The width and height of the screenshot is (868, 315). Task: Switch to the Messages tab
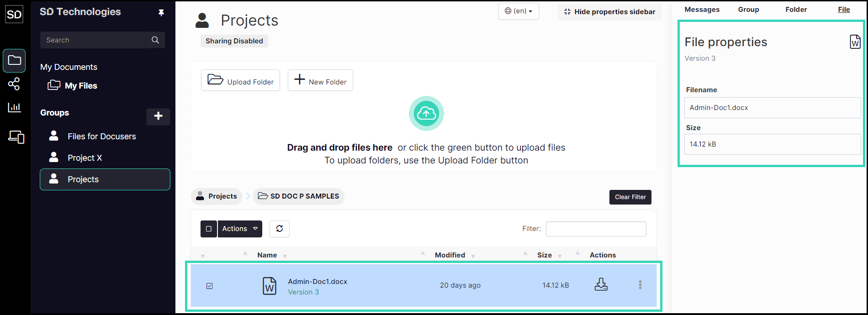(702, 10)
